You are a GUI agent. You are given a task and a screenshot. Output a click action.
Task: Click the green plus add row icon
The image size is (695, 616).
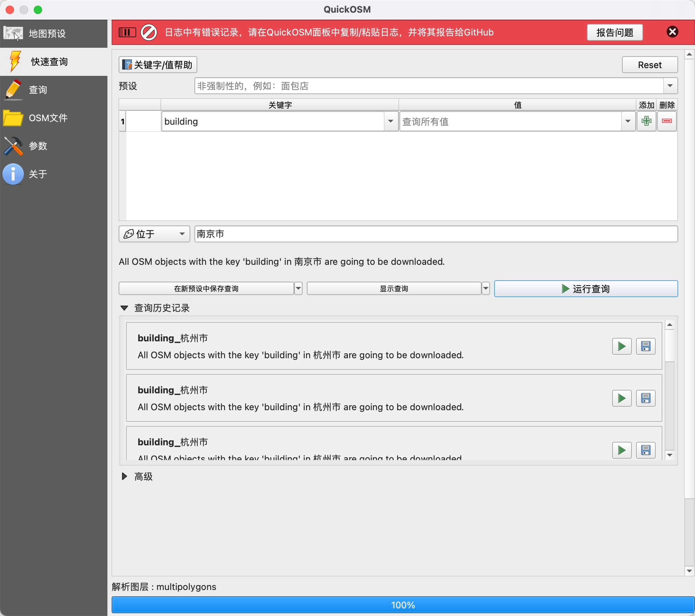click(x=646, y=121)
